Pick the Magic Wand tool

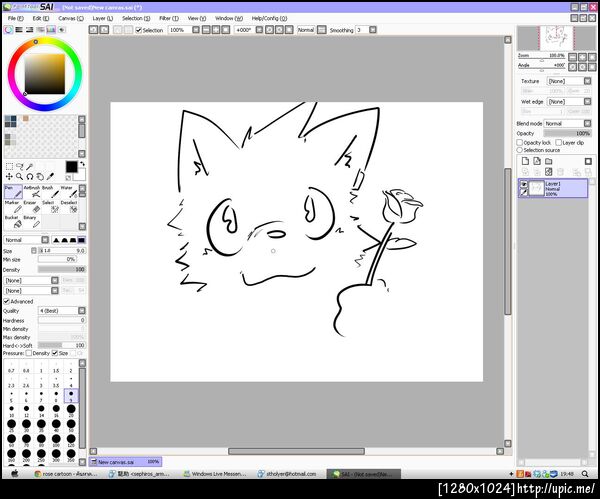pos(30,166)
